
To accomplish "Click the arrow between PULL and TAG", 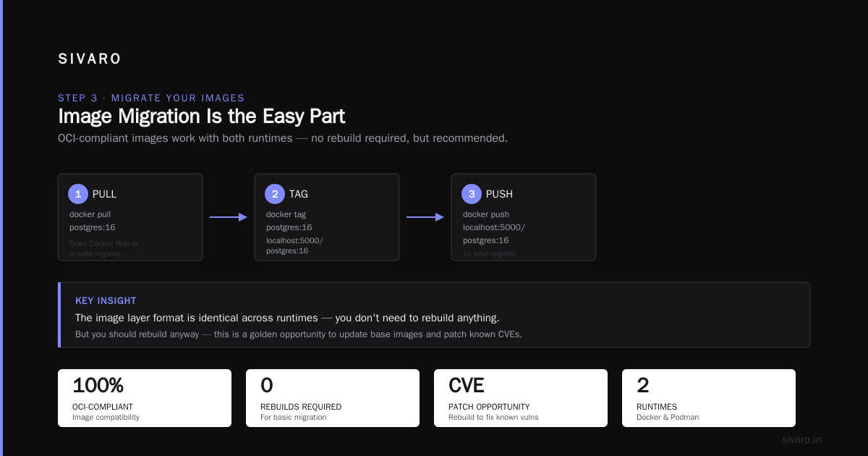I will [229, 217].
